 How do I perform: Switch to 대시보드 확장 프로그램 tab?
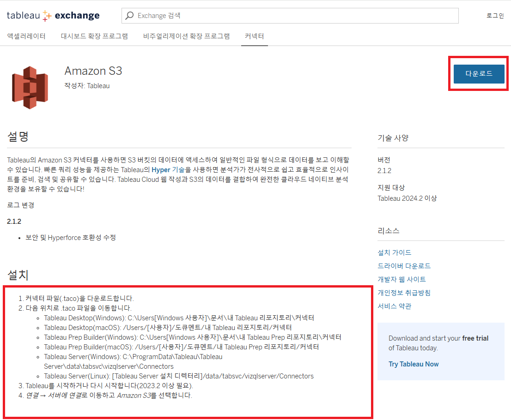tap(94, 36)
